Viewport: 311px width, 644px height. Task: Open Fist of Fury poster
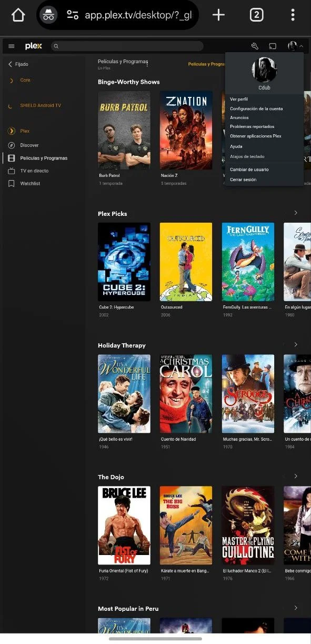tap(124, 525)
